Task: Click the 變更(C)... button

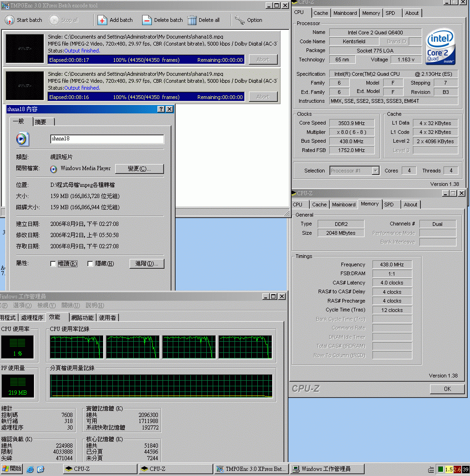Action: (x=139, y=169)
